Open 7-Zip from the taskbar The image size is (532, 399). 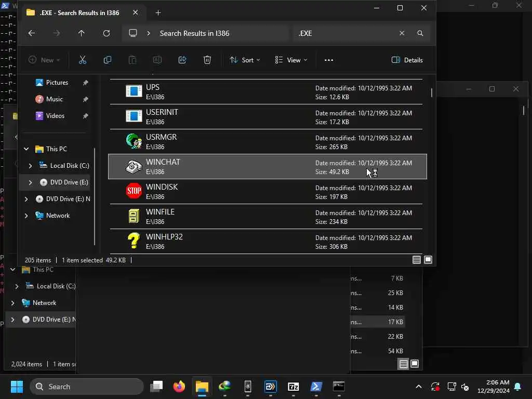pos(293,387)
